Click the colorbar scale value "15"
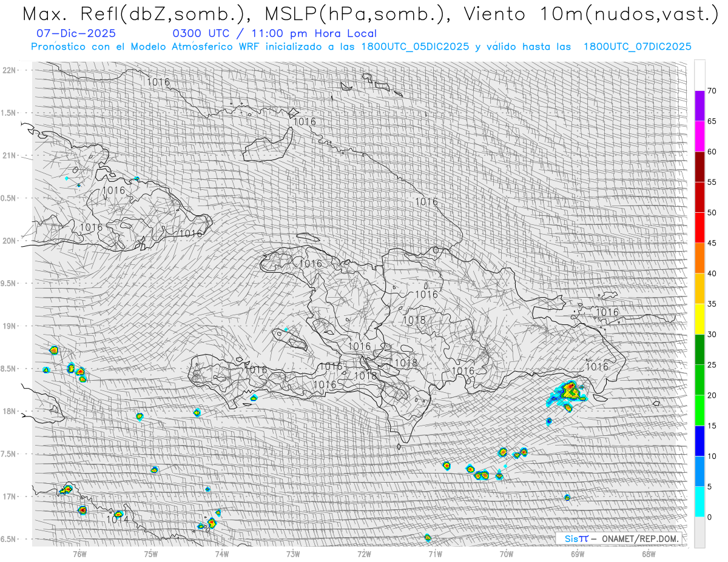 (712, 426)
